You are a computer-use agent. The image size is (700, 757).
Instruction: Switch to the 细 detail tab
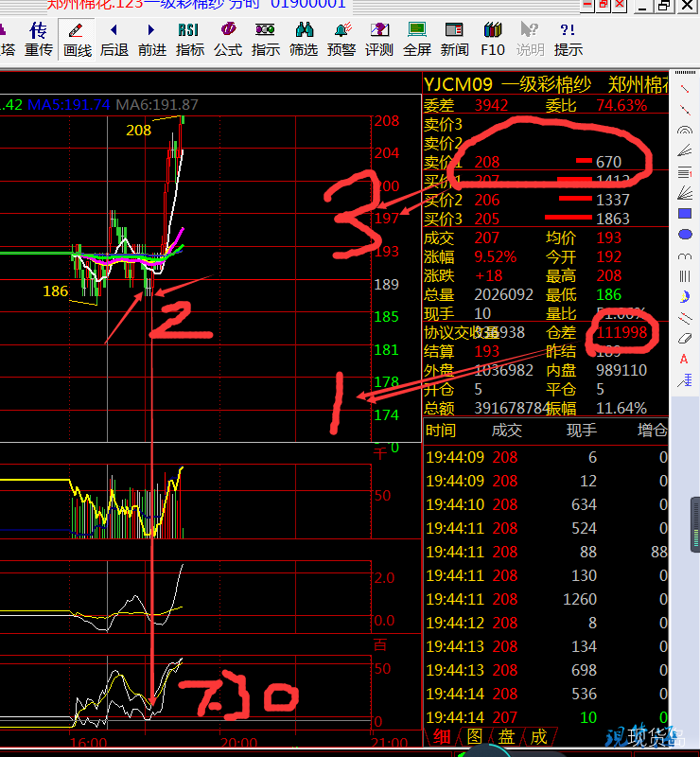[x=442, y=737]
